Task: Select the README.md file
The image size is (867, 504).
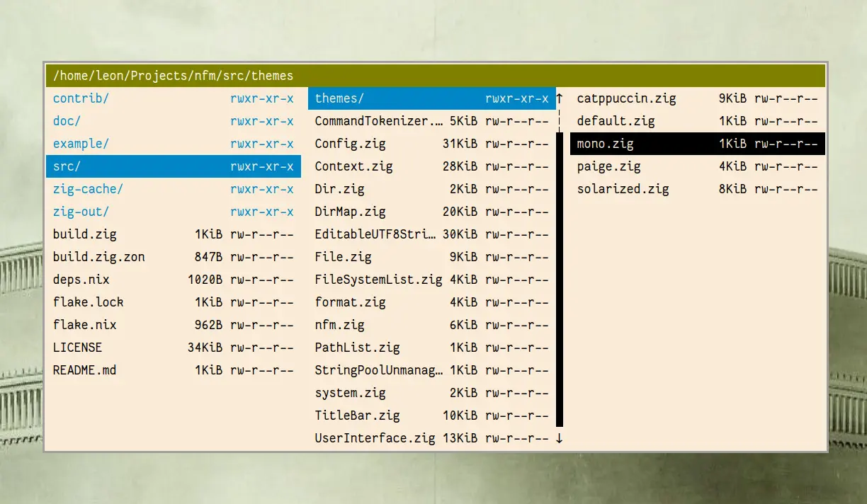Action: [85, 370]
